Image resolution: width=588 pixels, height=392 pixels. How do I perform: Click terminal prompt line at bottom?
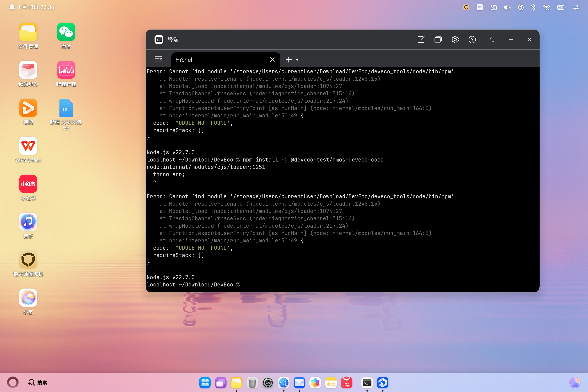click(193, 285)
